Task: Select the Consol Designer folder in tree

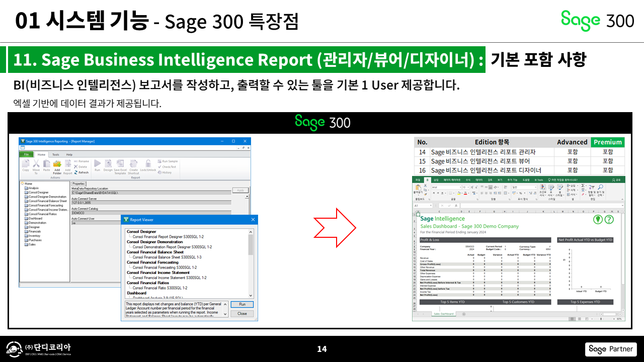Action: point(37,193)
